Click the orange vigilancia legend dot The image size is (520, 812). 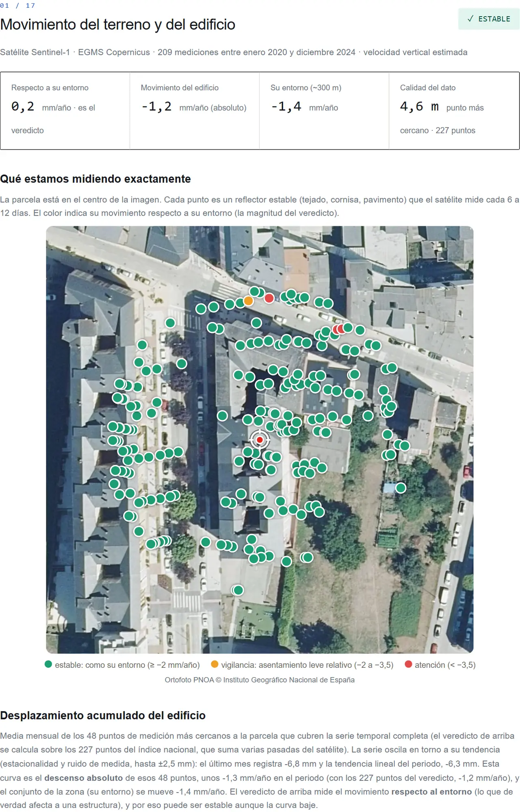coord(214,664)
